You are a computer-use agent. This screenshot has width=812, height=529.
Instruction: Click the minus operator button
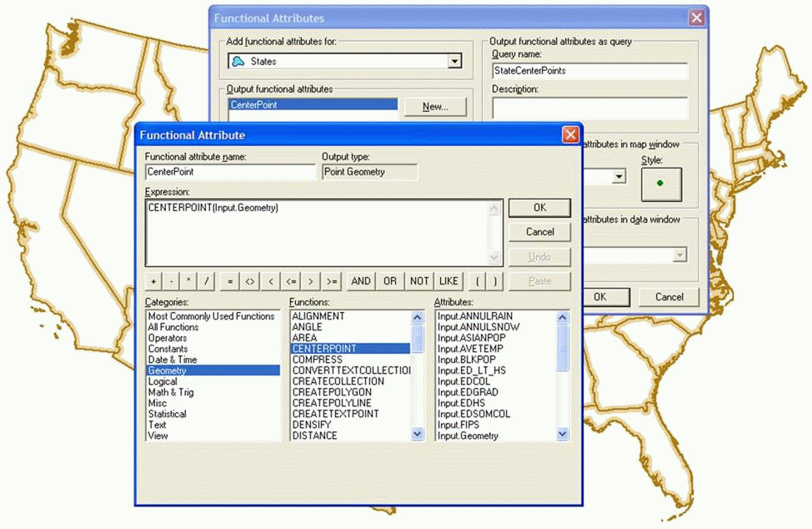171,281
